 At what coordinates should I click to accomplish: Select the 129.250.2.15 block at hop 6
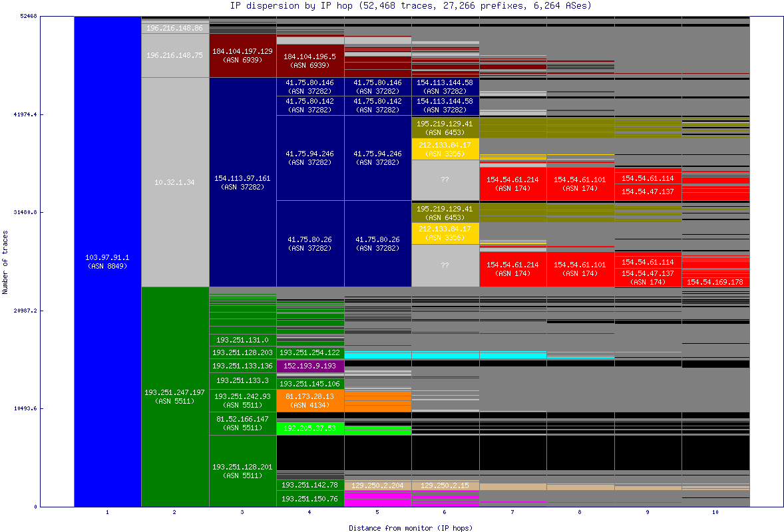coord(445,485)
